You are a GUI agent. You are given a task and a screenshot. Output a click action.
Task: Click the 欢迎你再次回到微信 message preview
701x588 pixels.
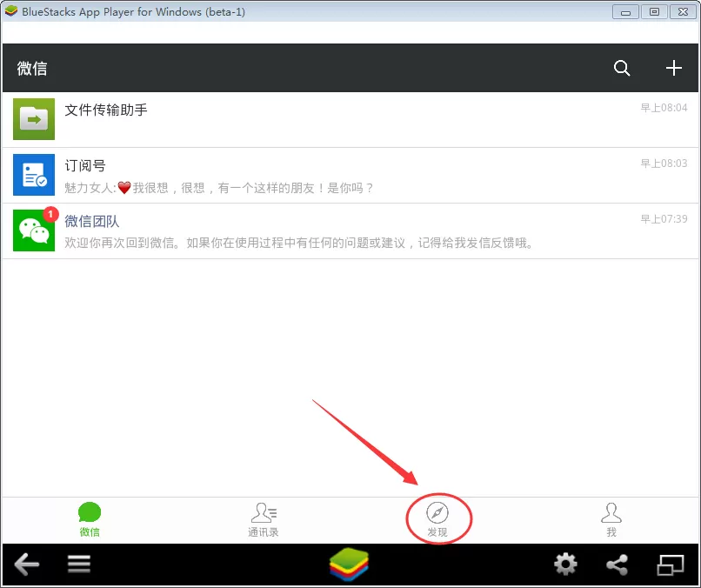[x=298, y=244]
